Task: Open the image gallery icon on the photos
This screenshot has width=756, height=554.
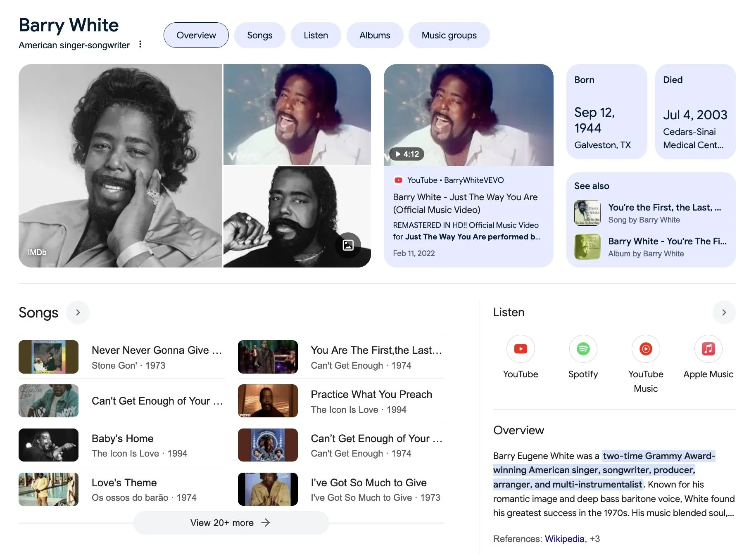Action: pyautogui.click(x=348, y=245)
